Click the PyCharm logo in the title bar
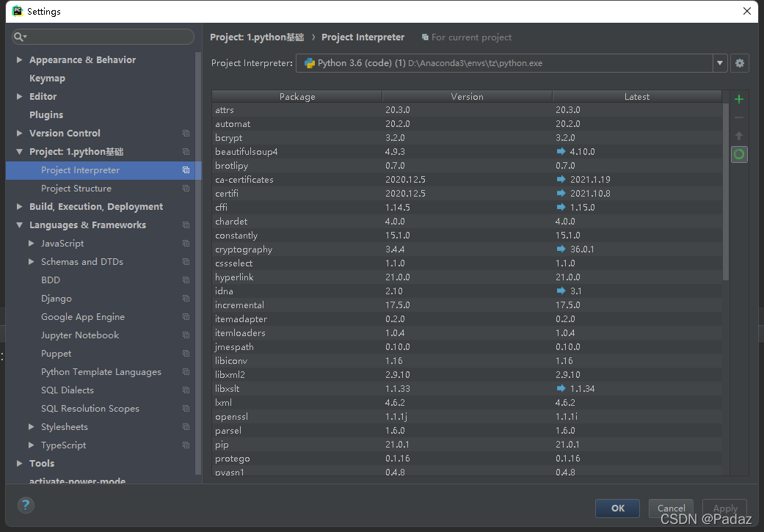The width and height of the screenshot is (764, 532). pos(18,11)
